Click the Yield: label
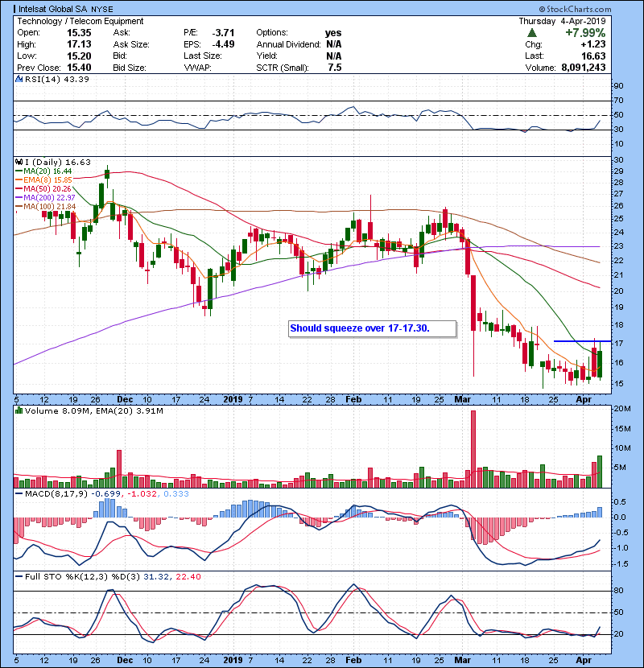Screen dimensions: 644x668 coord(266,56)
